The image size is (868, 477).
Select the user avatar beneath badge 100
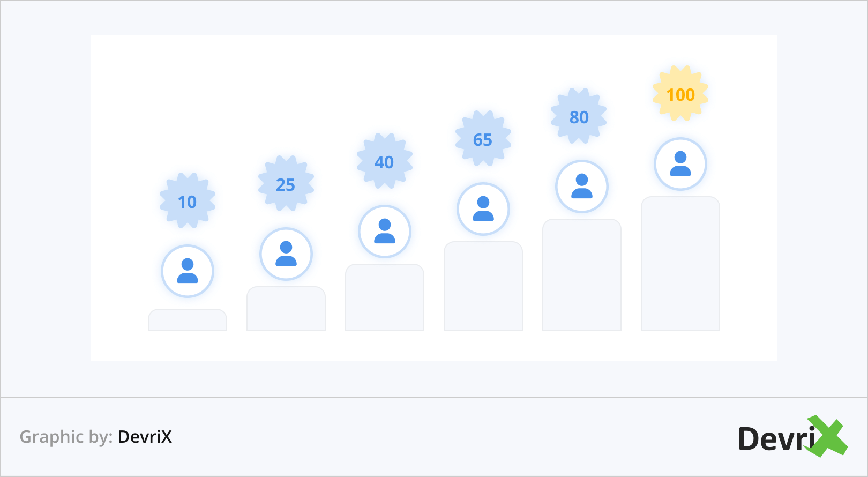point(680,164)
